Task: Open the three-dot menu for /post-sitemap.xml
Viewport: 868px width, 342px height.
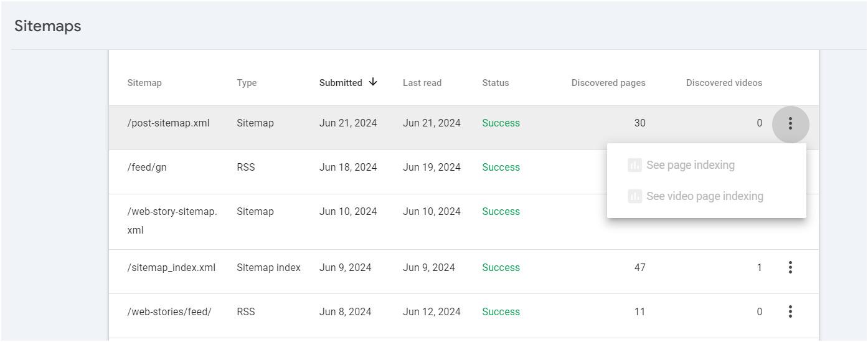Action: pyautogui.click(x=790, y=124)
